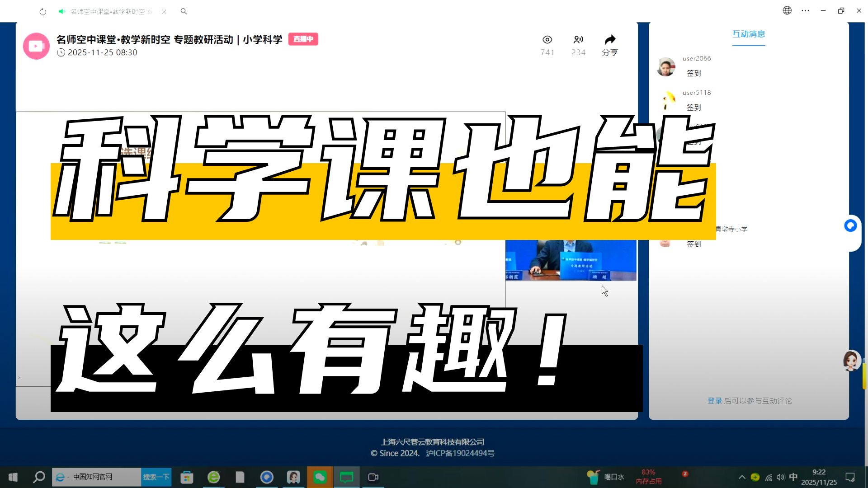Close the 名师空中课堂 browser tab
The width and height of the screenshot is (868, 488).
[164, 12]
